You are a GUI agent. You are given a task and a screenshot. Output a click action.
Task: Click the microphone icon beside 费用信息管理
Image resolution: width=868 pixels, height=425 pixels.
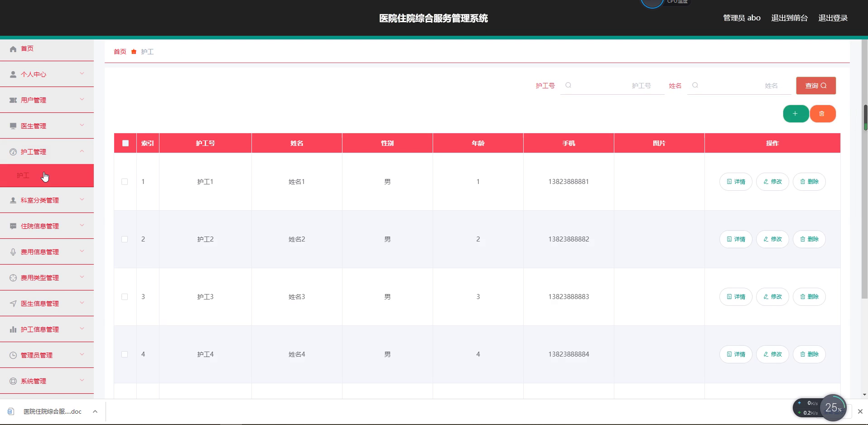point(13,252)
